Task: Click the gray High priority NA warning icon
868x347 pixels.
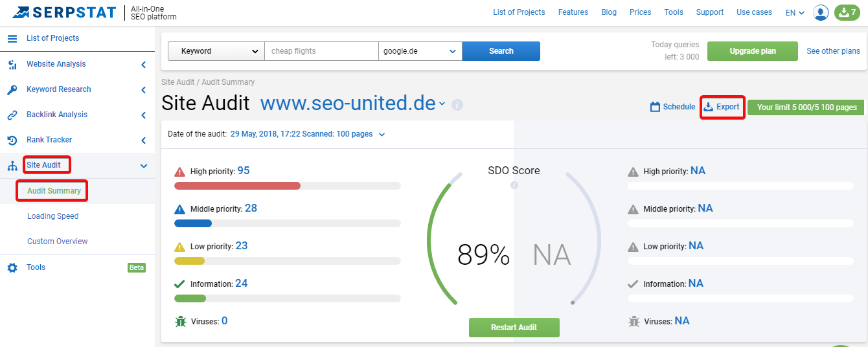Action: point(634,172)
